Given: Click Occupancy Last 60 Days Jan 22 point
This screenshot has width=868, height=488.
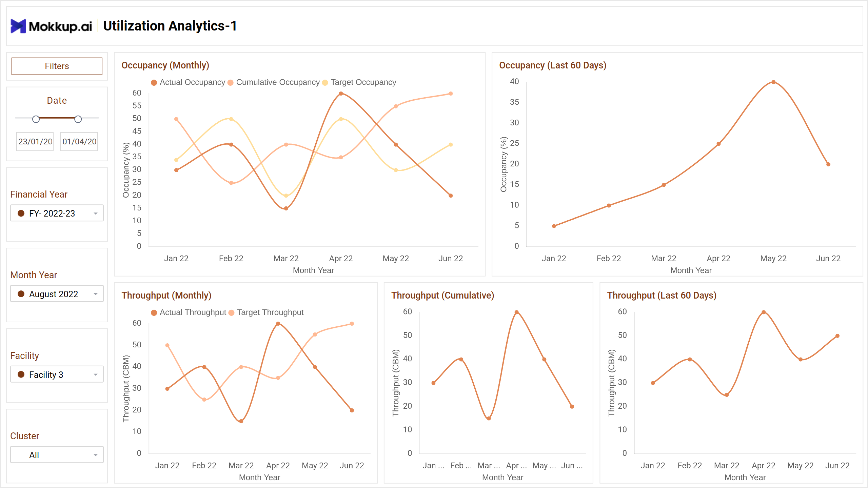Looking at the screenshot, I should point(554,226).
